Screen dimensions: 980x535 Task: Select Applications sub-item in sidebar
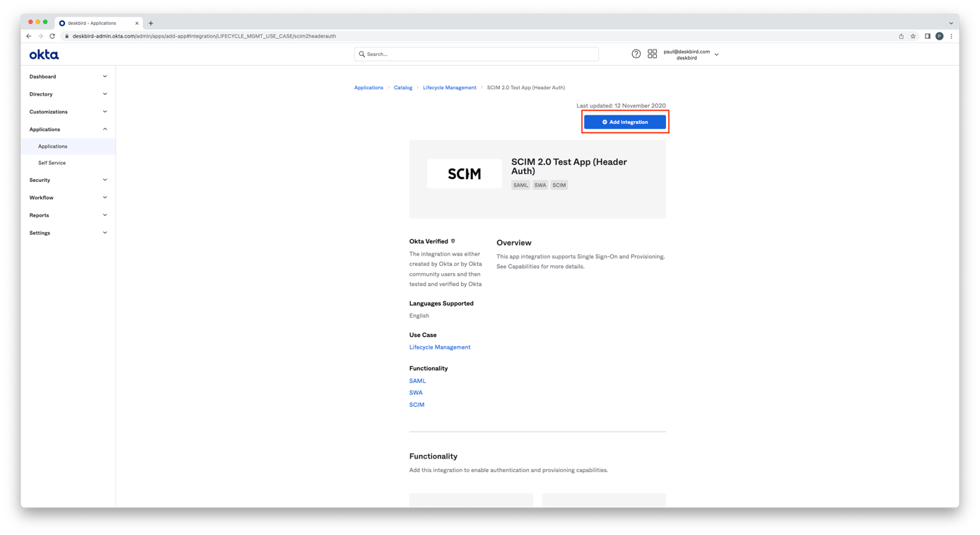[53, 146]
